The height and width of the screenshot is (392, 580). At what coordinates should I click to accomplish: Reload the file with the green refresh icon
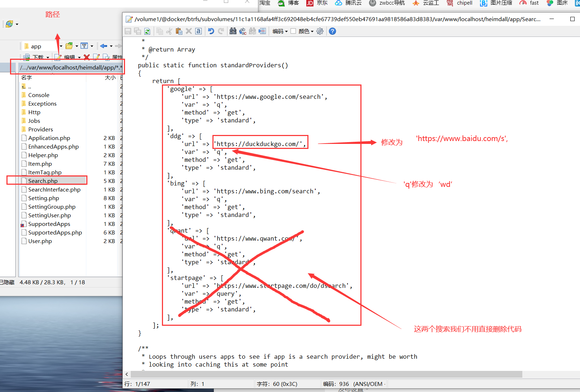[147, 31]
